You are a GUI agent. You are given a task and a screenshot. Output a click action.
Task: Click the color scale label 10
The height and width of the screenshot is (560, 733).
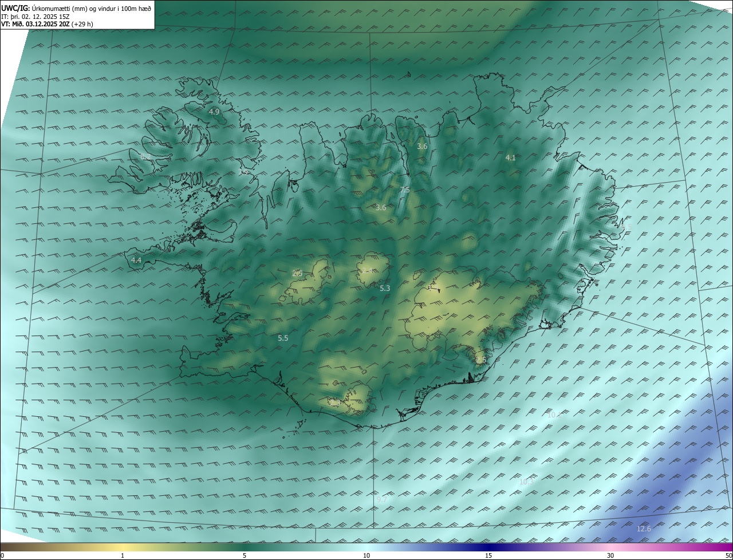pos(366,555)
